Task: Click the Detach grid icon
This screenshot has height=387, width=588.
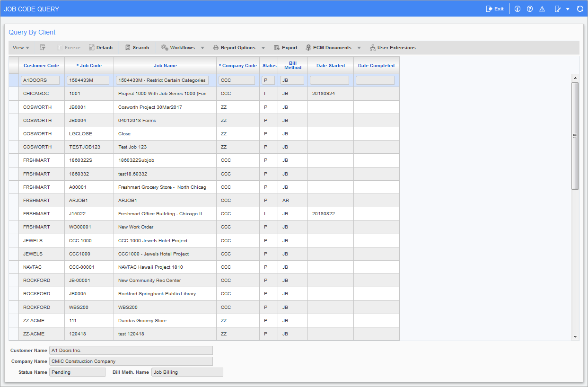Action: [x=100, y=47]
